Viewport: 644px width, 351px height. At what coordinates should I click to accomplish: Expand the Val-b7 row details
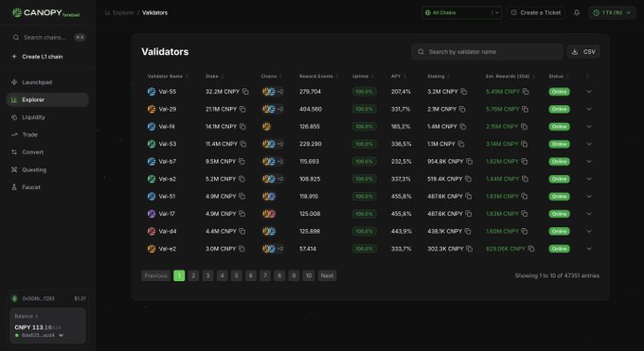coord(589,162)
